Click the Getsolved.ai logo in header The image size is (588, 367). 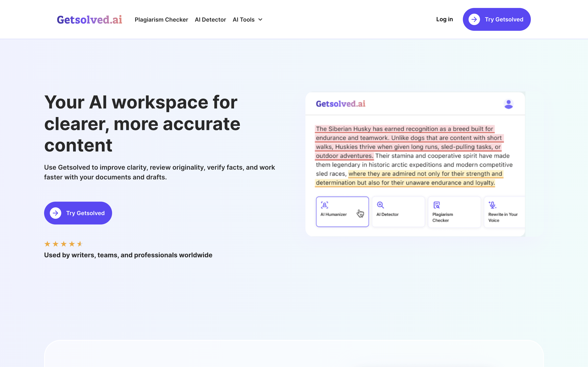(89, 20)
